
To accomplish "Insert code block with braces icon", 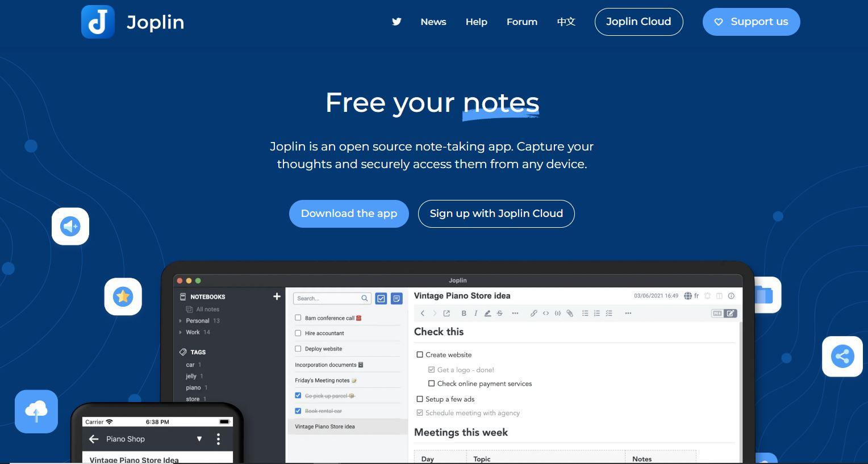I will 558,313.
